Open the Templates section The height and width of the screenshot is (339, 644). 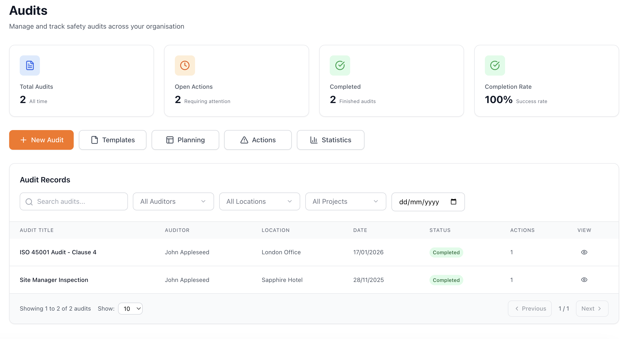click(x=113, y=140)
